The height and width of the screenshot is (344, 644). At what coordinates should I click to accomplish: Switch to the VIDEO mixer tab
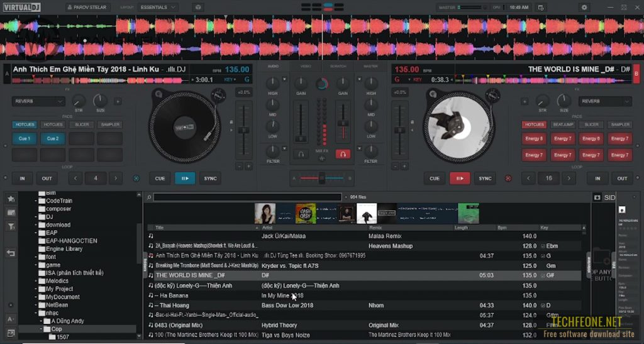coord(306,66)
